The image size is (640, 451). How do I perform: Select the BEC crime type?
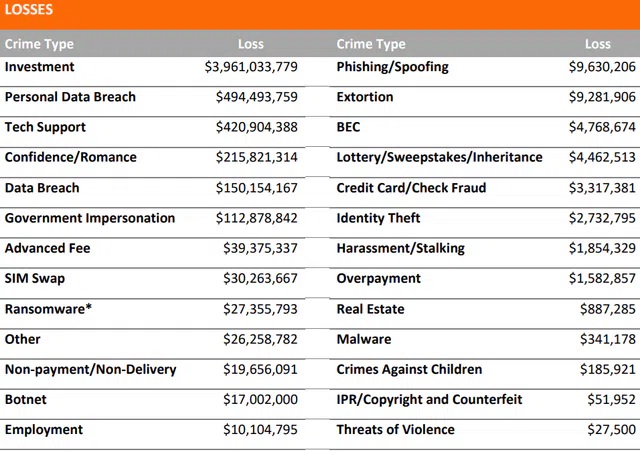point(350,127)
